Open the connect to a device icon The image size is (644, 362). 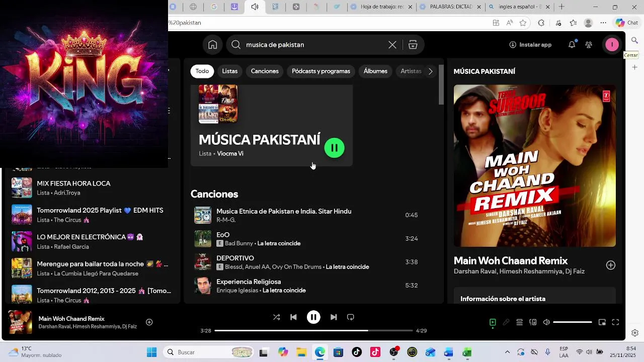coord(533,322)
